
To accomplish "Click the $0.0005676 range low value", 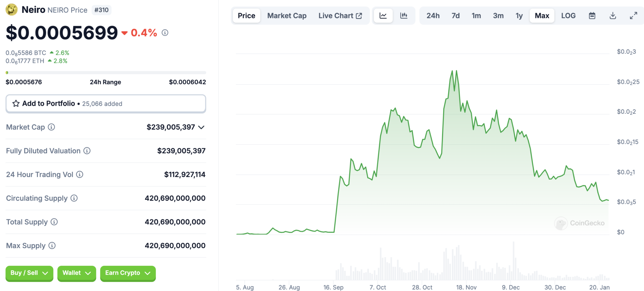I will click(24, 82).
